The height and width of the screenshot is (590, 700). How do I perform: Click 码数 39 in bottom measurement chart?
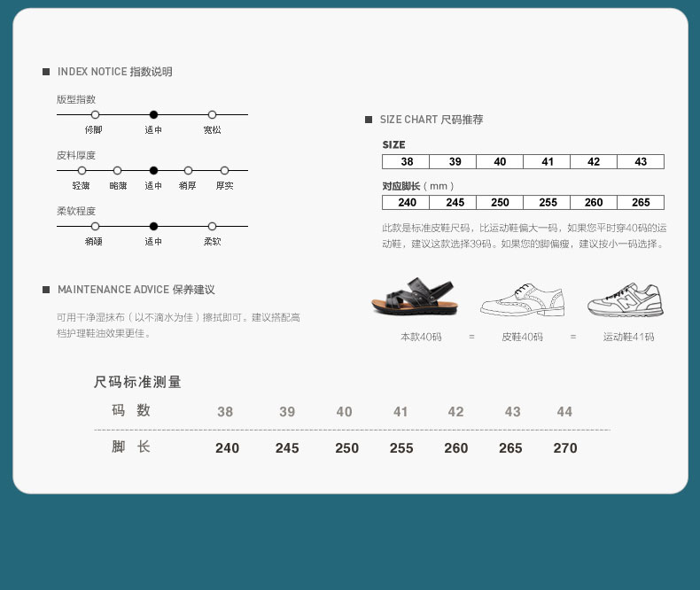287,411
